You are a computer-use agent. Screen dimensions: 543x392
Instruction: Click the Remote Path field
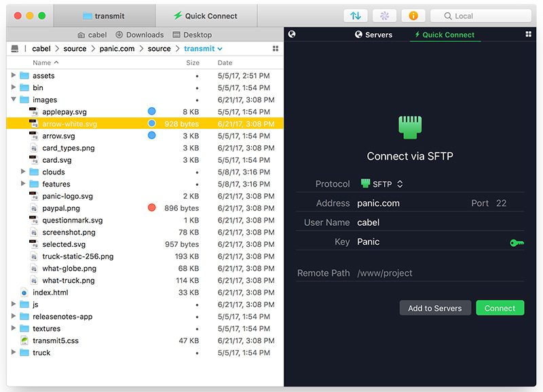pos(441,273)
